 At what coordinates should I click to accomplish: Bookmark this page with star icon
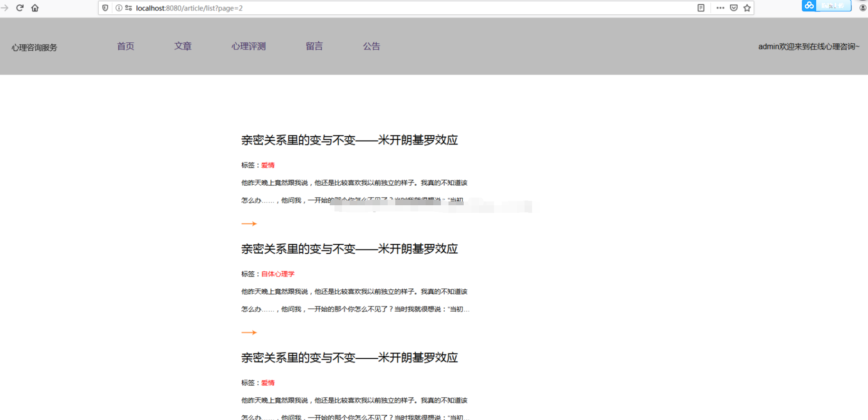point(747,8)
